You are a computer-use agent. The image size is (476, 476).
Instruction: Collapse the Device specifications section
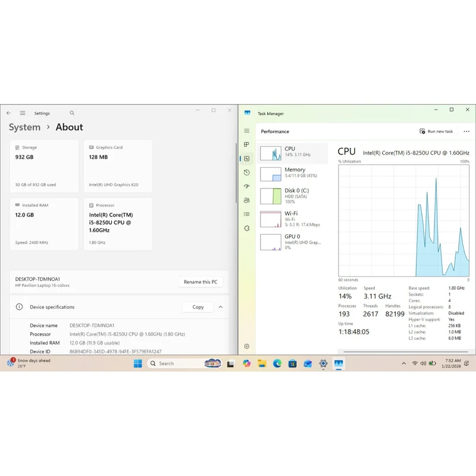[x=220, y=307]
